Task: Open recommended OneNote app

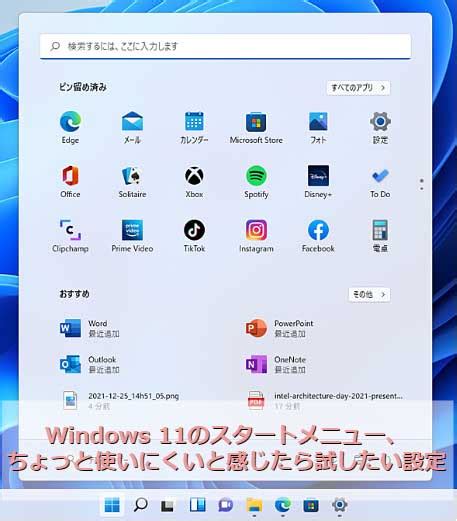Action: [276, 364]
